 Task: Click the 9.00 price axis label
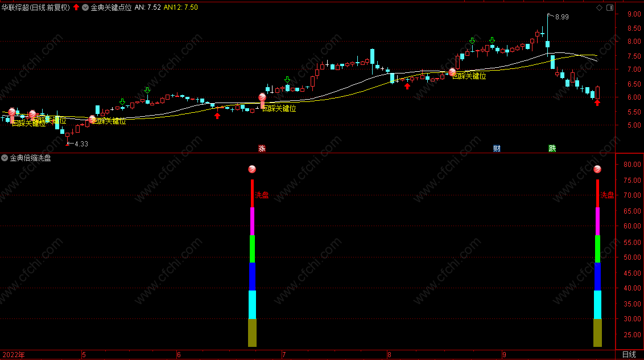click(x=634, y=14)
